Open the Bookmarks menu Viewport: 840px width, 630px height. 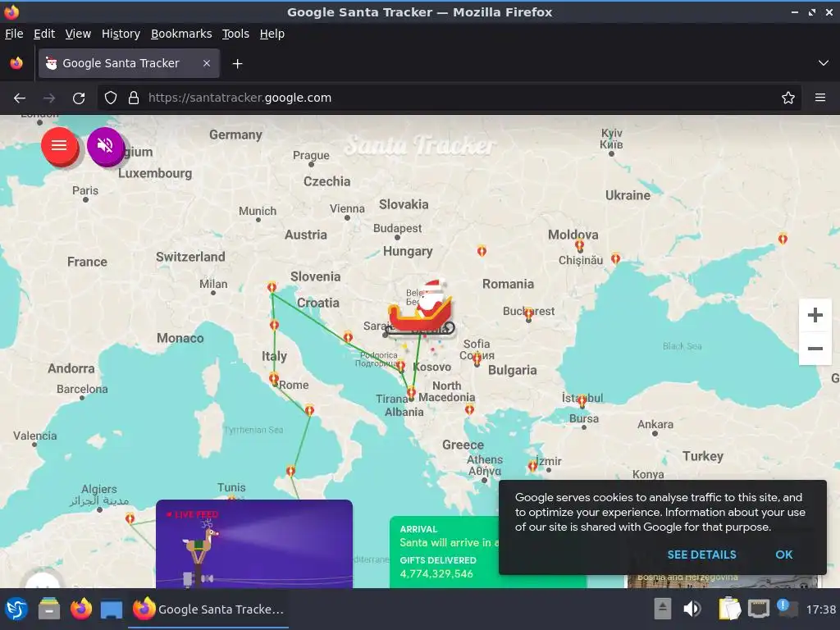click(x=181, y=34)
